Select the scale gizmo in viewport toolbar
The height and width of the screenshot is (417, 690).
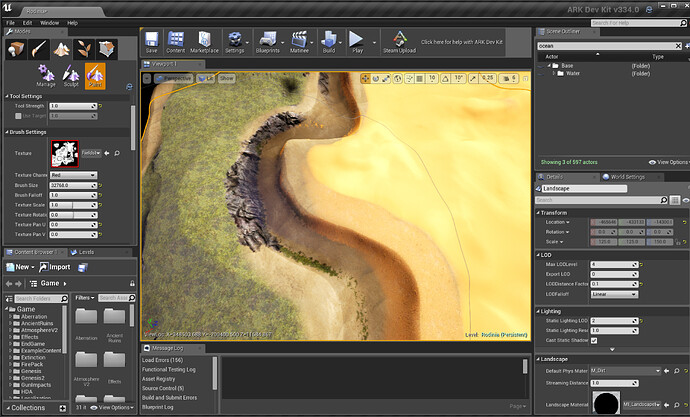(386, 78)
